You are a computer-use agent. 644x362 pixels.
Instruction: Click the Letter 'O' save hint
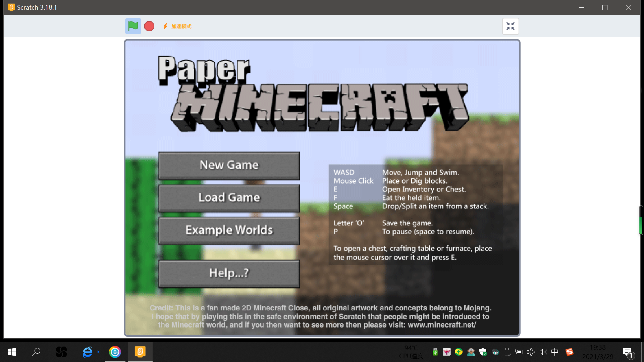(x=383, y=223)
